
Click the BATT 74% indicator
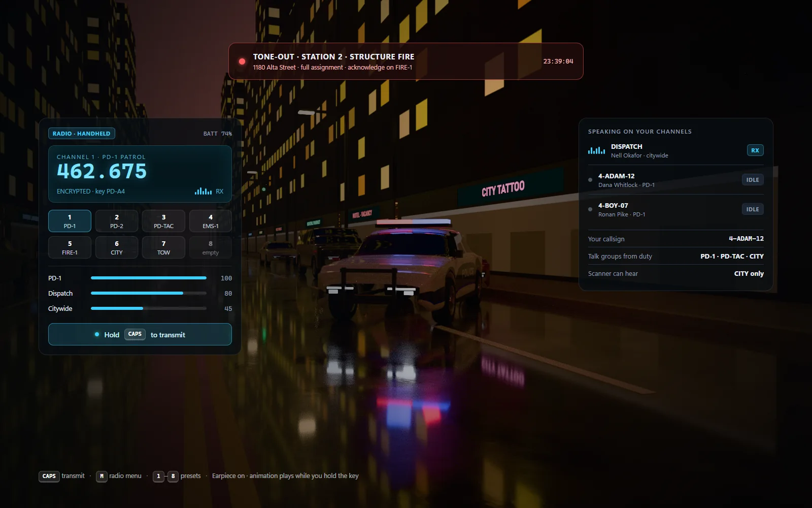coord(218,134)
